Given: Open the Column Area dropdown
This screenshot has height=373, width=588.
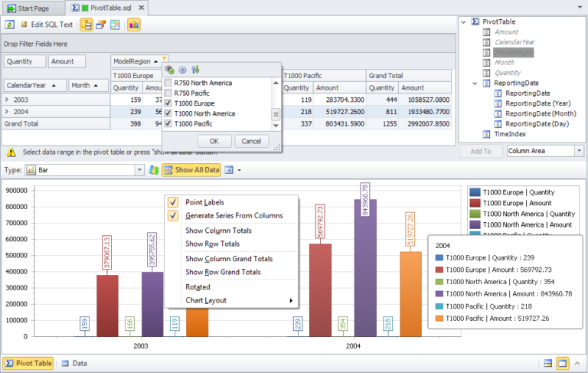Looking at the screenshot, I should click(x=578, y=151).
